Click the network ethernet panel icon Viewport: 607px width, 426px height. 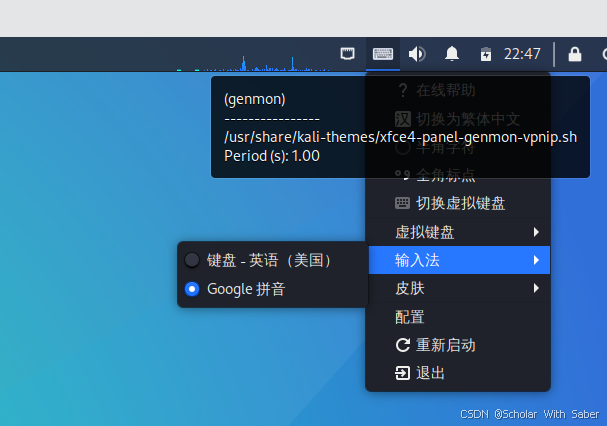tap(347, 53)
